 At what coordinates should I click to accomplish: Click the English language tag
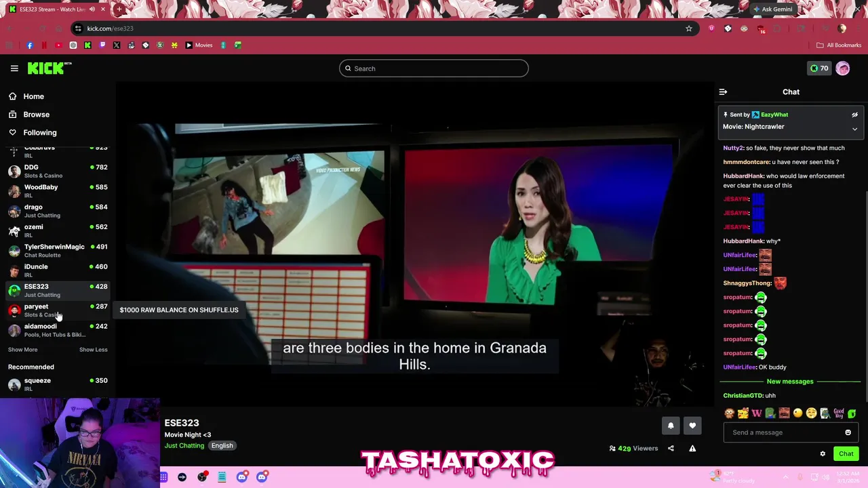tap(222, 446)
